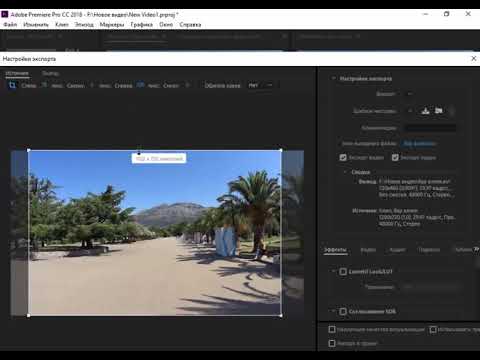The height and width of the screenshot is (360, 480).
Task: Select the Подписи tab
Action: click(x=429, y=250)
